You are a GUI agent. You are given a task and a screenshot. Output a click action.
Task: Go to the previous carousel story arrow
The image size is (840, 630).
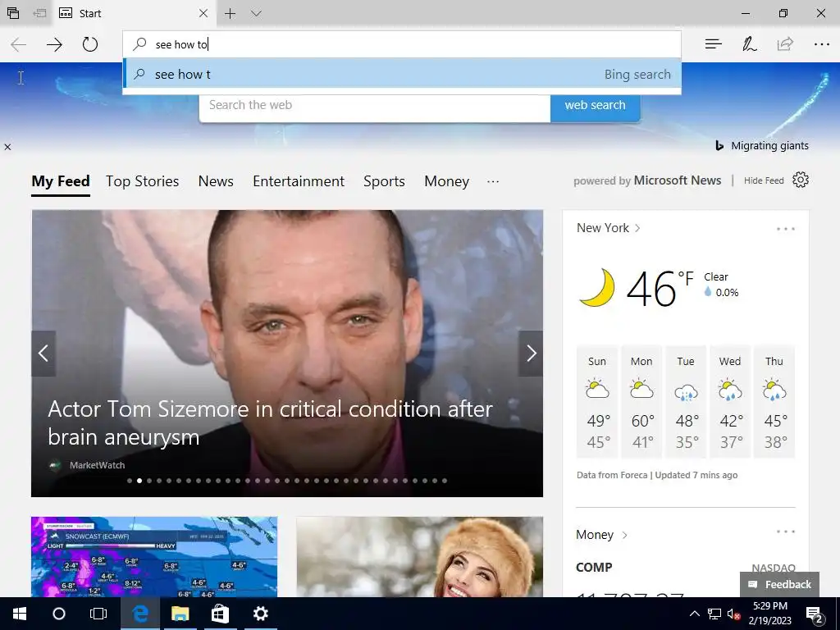coord(43,353)
